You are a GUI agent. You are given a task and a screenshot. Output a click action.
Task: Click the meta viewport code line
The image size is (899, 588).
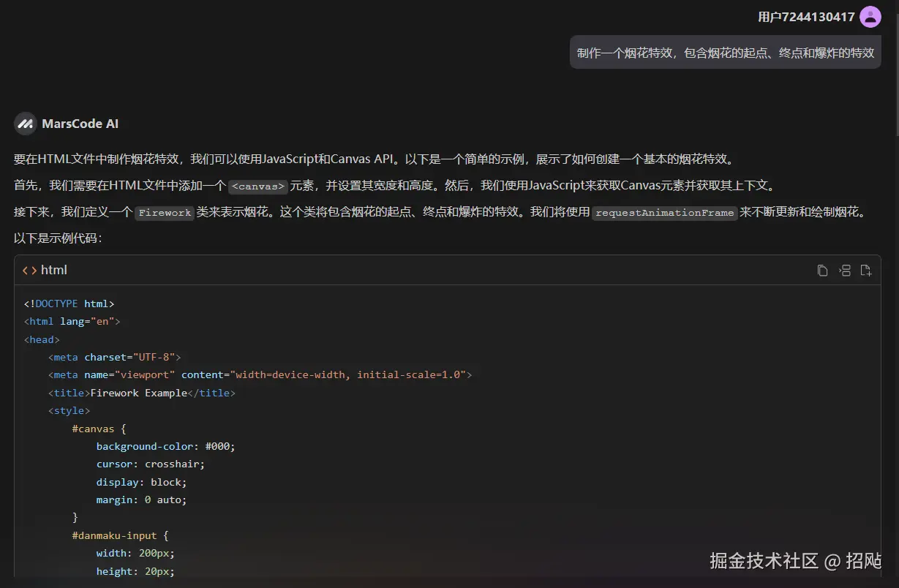[260, 374]
